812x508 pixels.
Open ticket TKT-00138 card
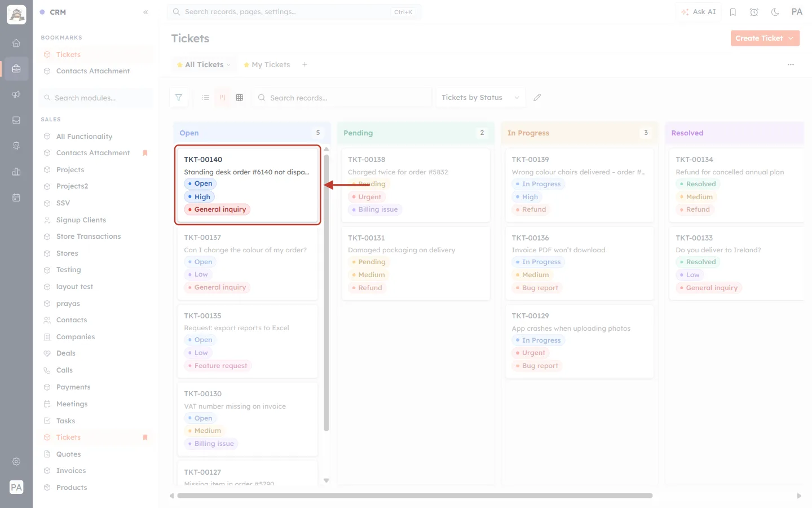click(416, 185)
